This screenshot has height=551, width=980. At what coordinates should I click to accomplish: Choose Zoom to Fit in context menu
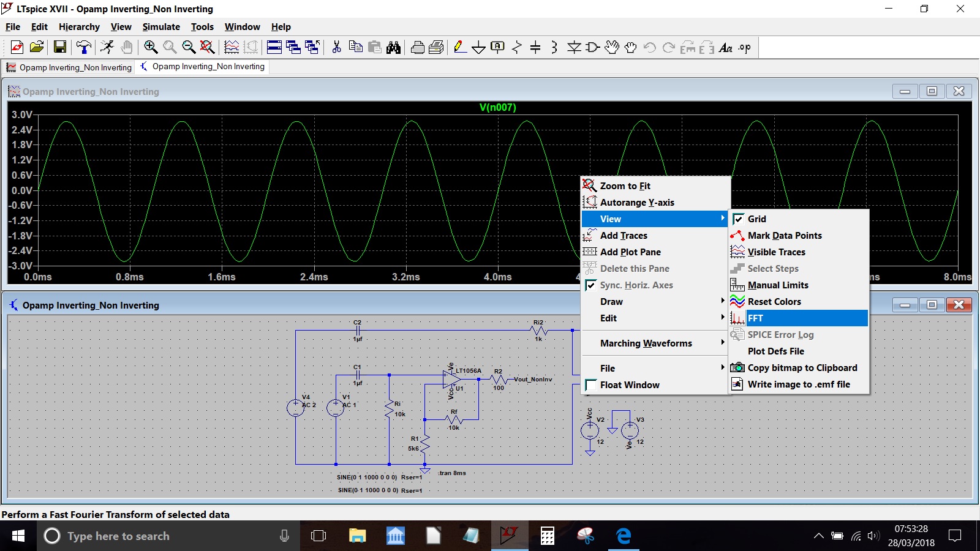(x=654, y=186)
